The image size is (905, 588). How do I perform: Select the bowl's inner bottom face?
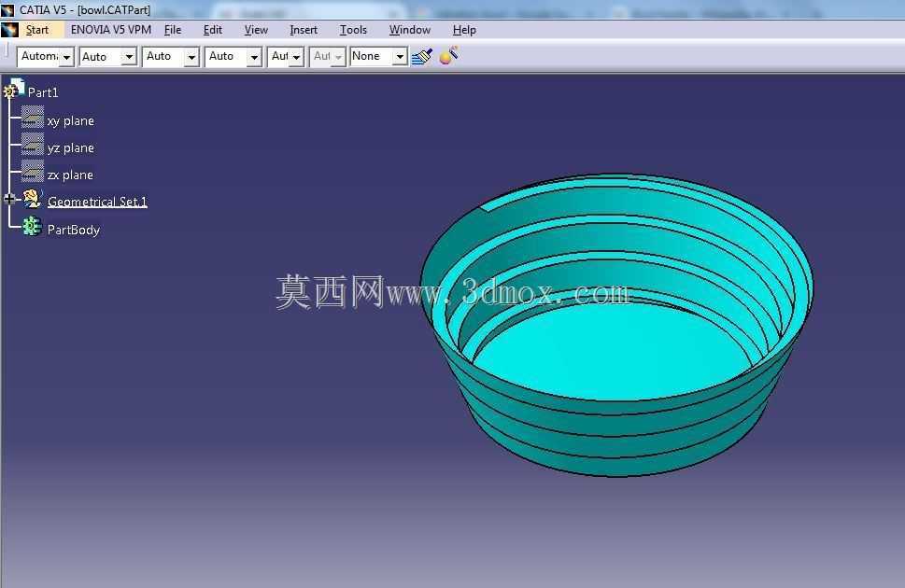coord(612,353)
